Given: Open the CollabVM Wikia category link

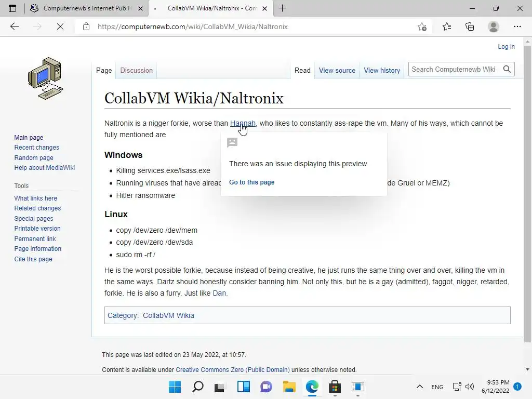Looking at the screenshot, I should click(x=168, y=315).
